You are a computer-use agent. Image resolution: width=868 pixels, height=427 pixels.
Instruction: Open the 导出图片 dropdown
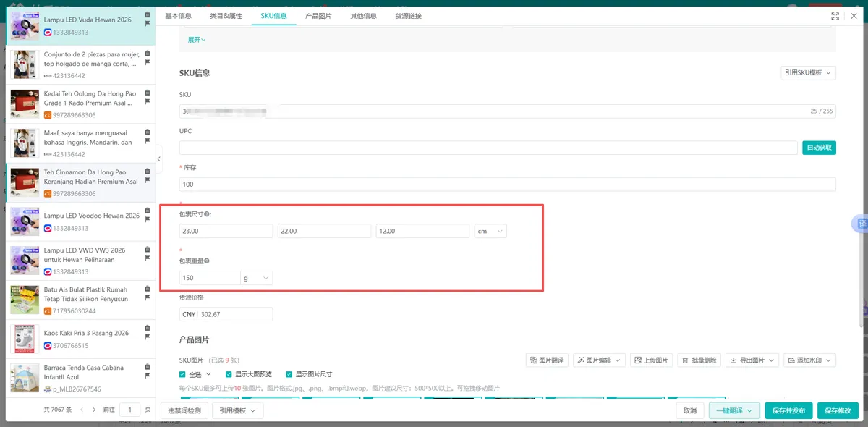[752, 360]
